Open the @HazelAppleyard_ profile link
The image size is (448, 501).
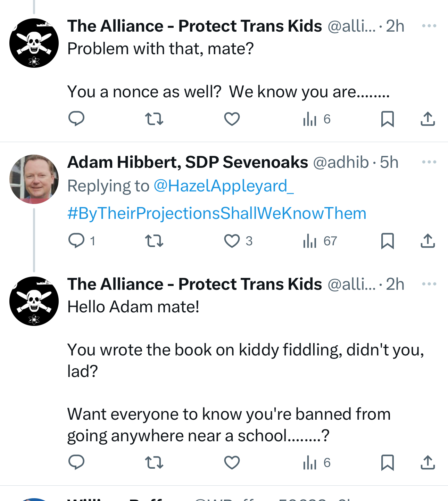click(224, 186)
